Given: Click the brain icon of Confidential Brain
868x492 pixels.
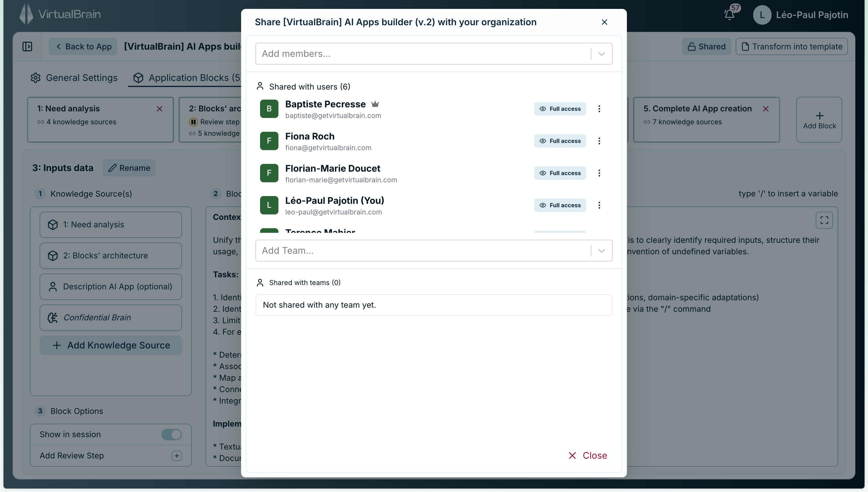Looking at the screenshot, I should 53,318.
